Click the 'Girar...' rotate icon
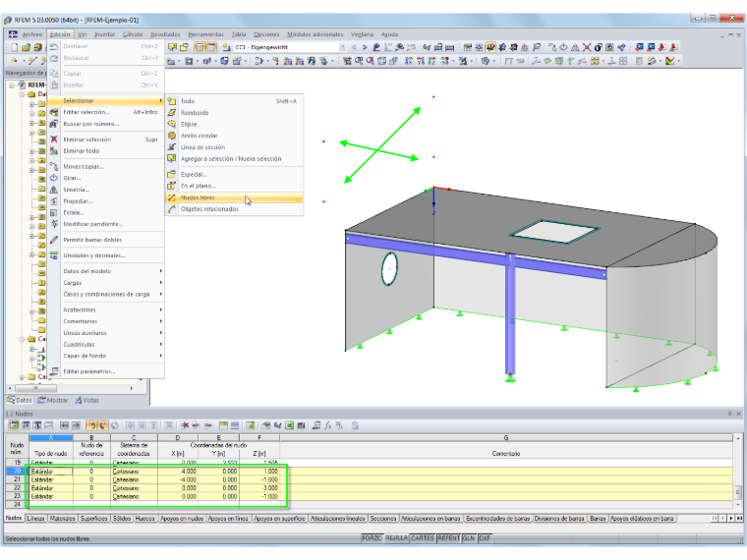This screenshot has width=747, height=560. tap(54, 178)
